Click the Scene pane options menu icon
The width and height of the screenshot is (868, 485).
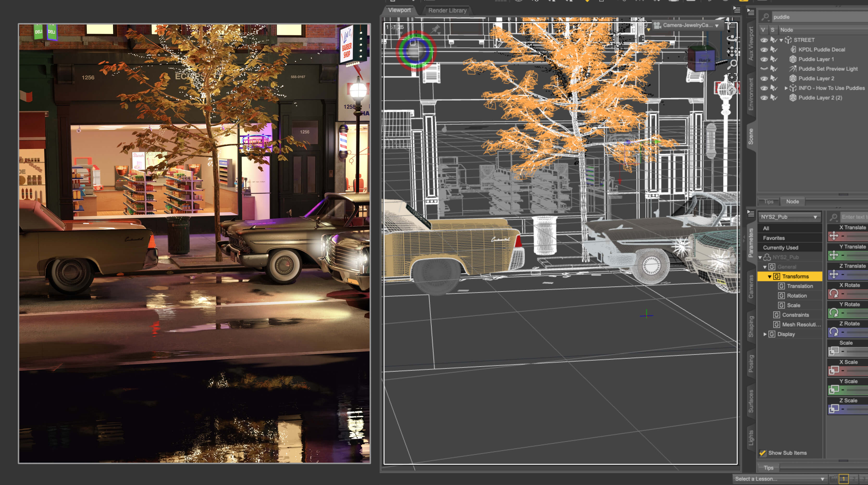coord(751,12)
